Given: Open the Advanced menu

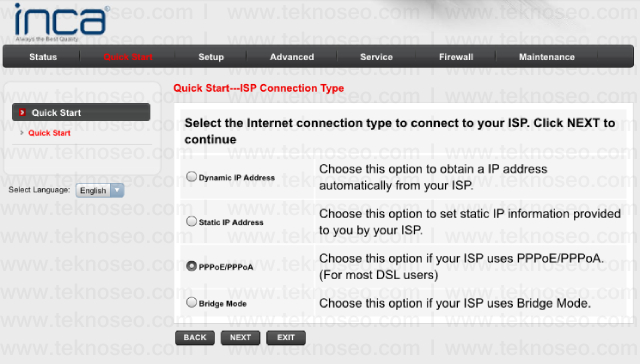Looking at the screenshot, I should click(292, 57).
